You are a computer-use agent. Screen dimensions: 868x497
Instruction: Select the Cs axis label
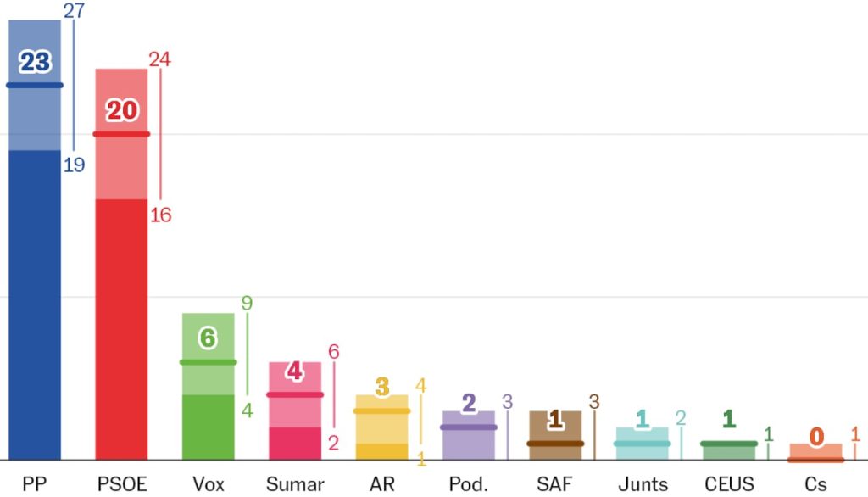pos(815,484)
